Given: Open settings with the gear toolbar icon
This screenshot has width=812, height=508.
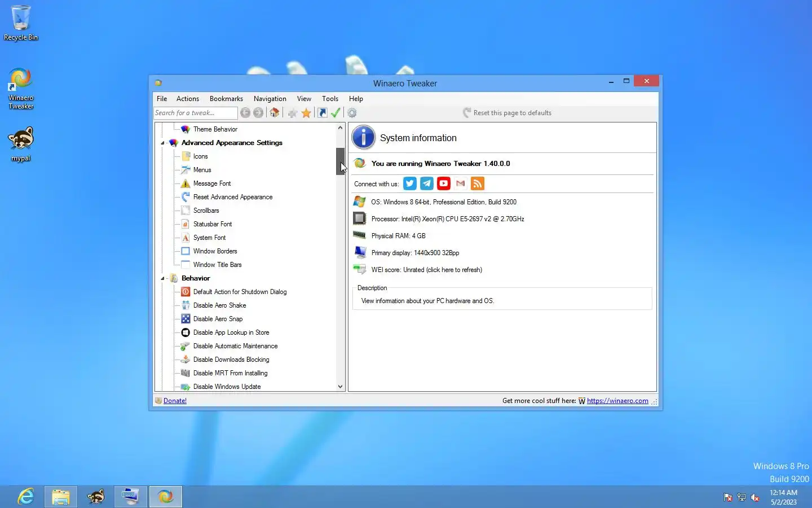Looking at the screenshot, I should click(352, 113).
